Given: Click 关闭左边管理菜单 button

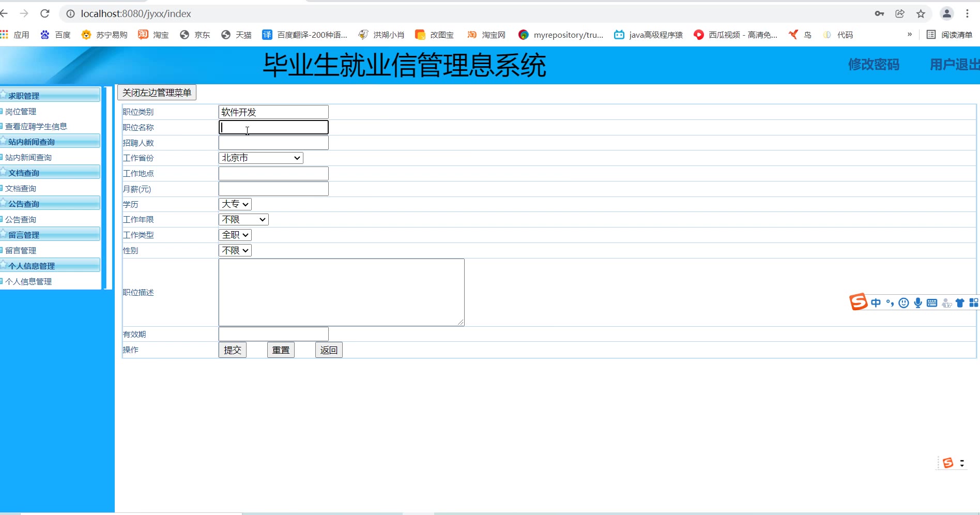Looking at the screenshot, I should tap(157, 93).
